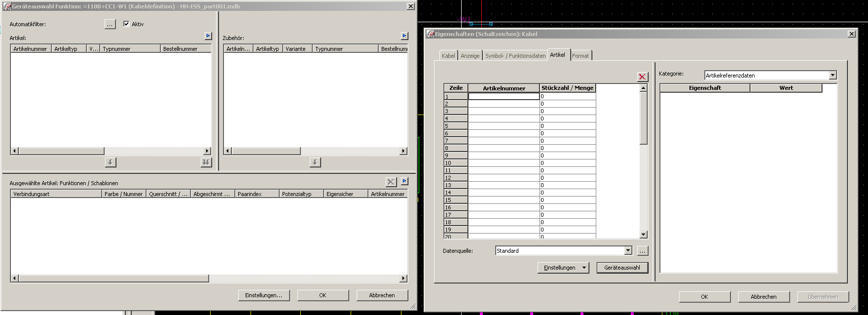The width and height of the screenshot is (868, 315).
Task: Click the Verbindungsart column header
Action: click(x=56, y=194)
